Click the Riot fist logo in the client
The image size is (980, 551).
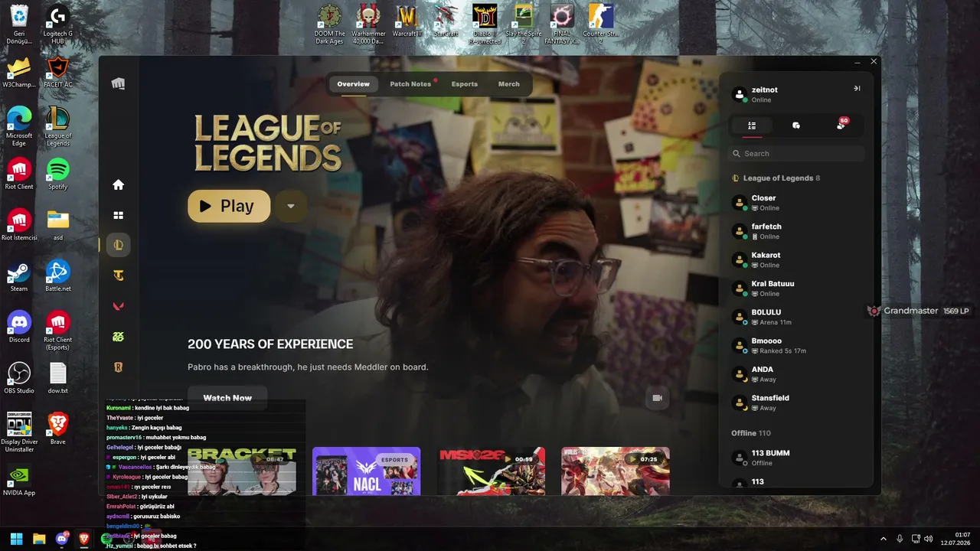[x=118, y=83]
